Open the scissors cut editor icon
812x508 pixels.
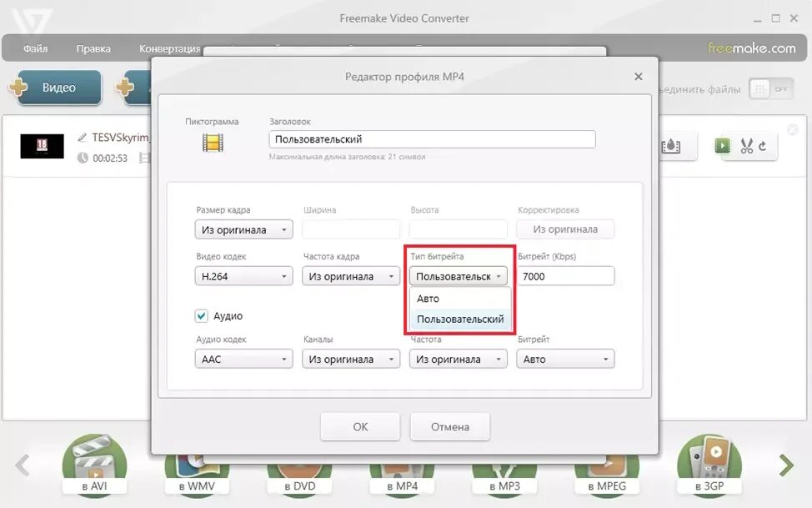(746, 146)
